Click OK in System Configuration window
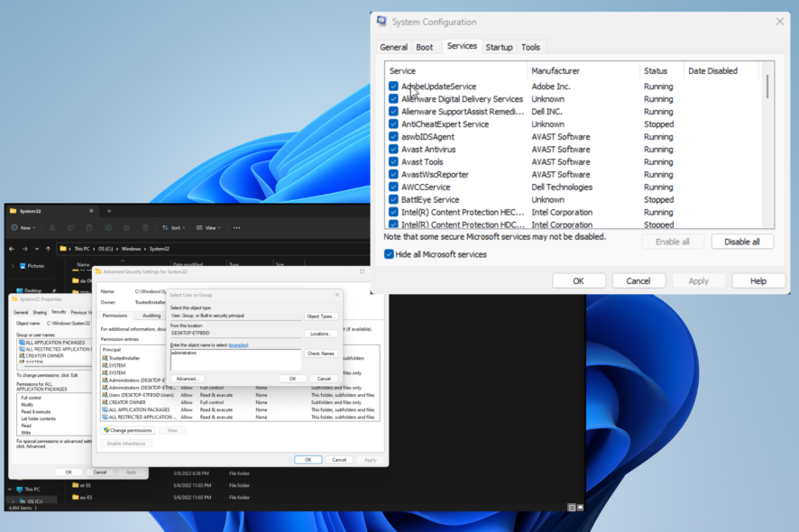The width and height of the screenshot is (799, 532). click(x=578, y=280)
